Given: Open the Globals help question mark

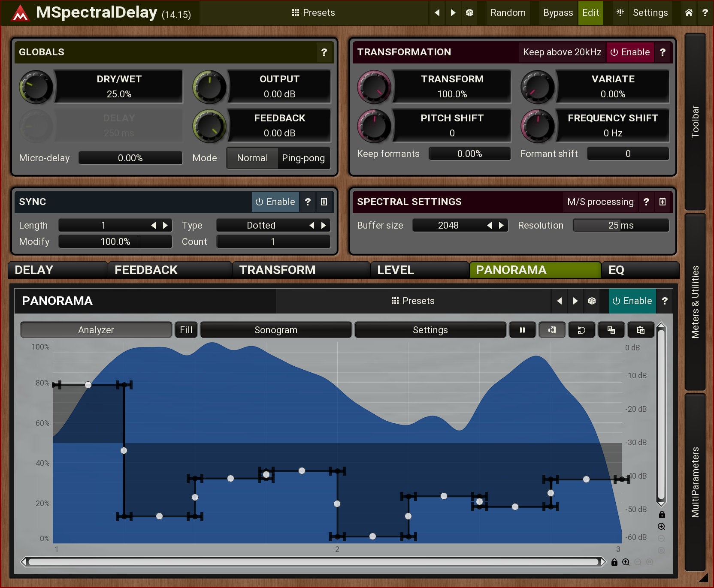Looking at the screenshot, I should click(324, 52).
